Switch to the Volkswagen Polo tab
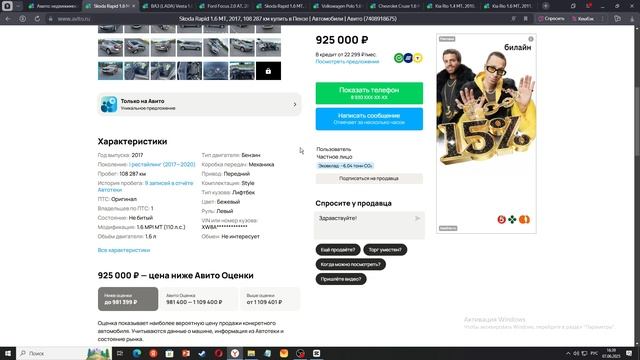The width and height of the screenshot is (640, 360). coord(338,6)
